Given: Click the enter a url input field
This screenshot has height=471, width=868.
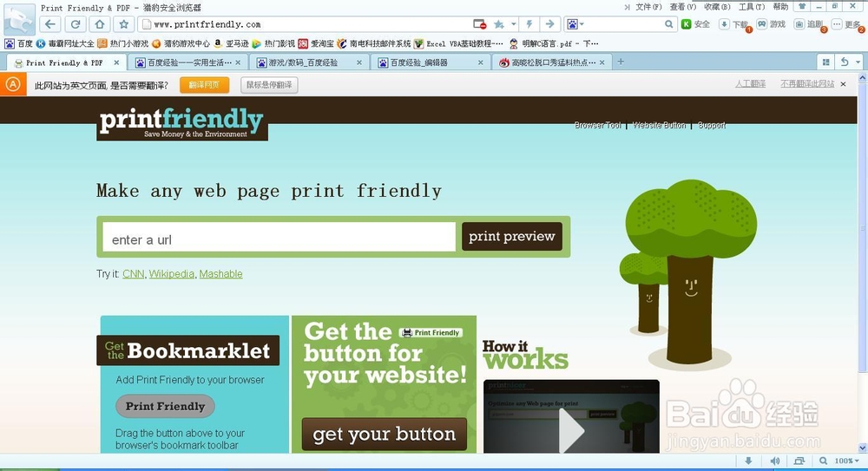Looking at the screenshot, I should [x=279, y=237].
